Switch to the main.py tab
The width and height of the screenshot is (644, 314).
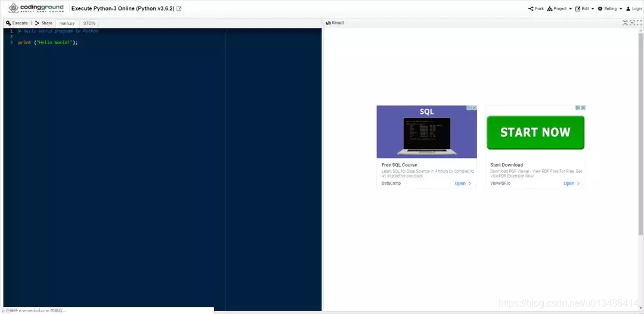pos(67,23)
